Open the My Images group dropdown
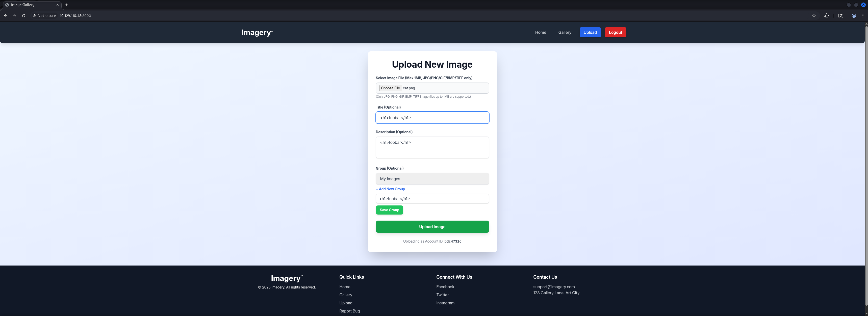 [432, 179]
